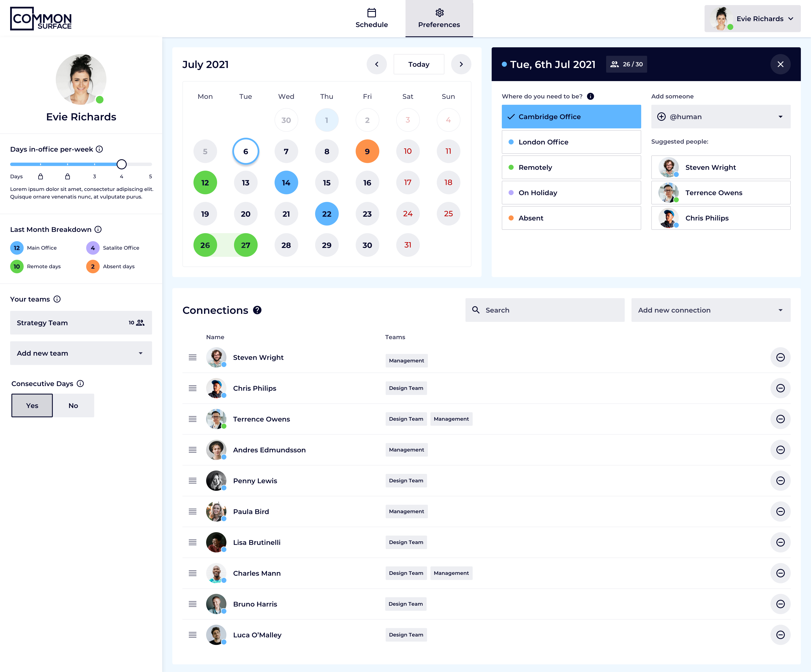Go to previous month with left arrow
This screenshot has height=672, width=811.
pyautogui.click(x=377, y=64)
